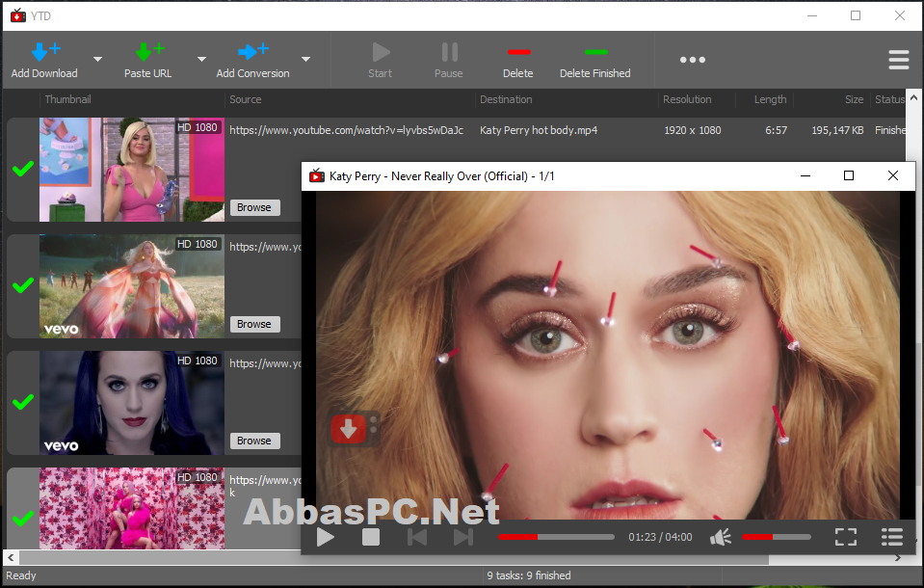Click Stop in the video player
Viewport: 924px width, 588px height.
click(371, 537)
